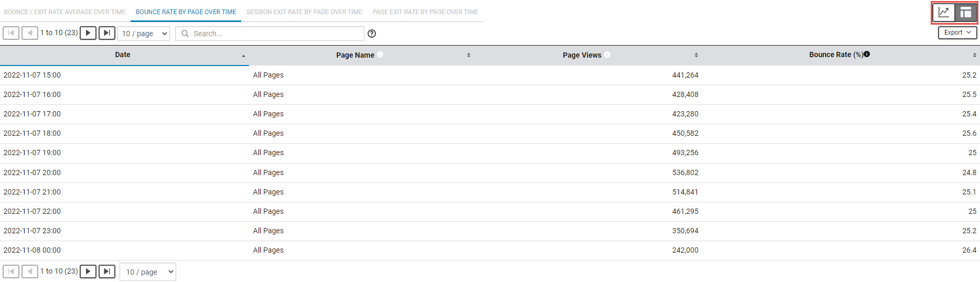Click the Date column header
This screenshot has height=282, width=980.
[x=123, y=55]
